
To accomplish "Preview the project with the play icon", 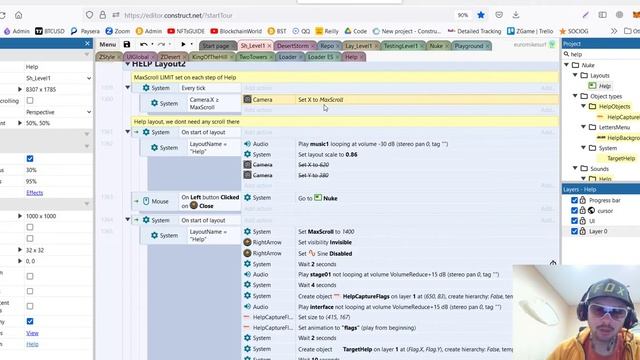I will pyautogui.click(x=183, y=44).
